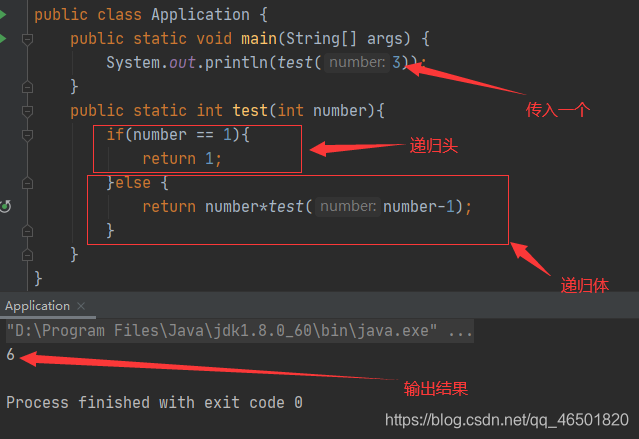Collapse the main method fold marker
Viewport: 639px width, 439px height.
click(x=27, y=39)
